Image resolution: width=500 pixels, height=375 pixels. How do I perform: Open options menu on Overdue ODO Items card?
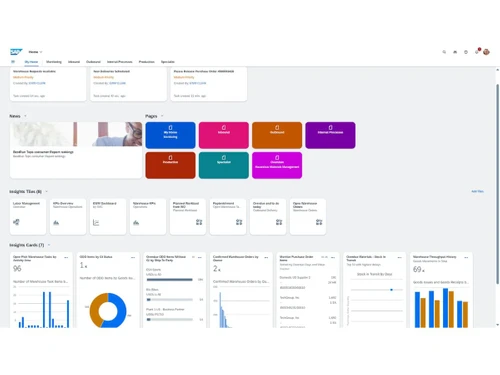(200, 257)
